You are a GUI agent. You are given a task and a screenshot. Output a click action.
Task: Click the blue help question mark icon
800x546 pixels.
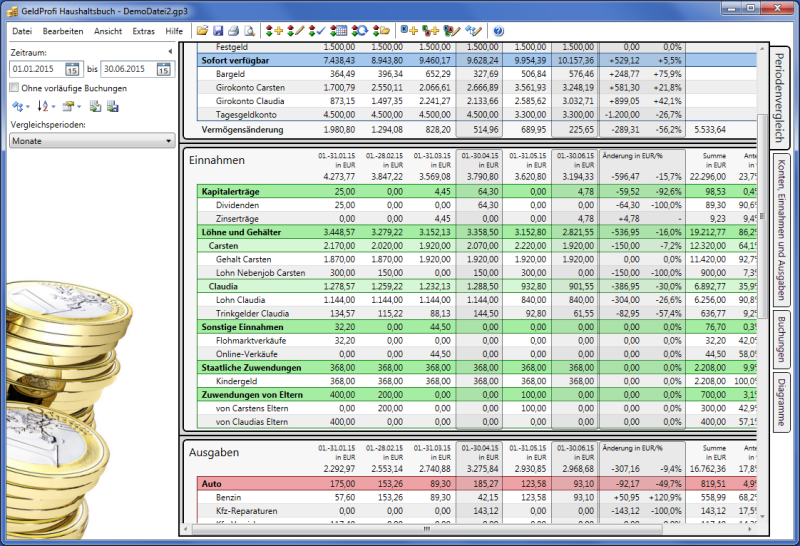coord(498,32)
